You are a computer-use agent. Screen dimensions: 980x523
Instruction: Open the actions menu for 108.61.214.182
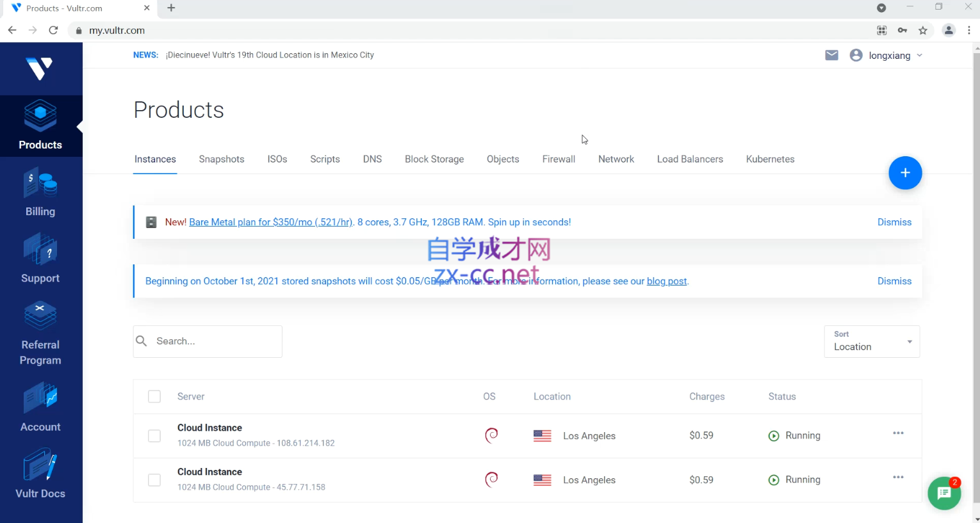click(x=899, y=433)
